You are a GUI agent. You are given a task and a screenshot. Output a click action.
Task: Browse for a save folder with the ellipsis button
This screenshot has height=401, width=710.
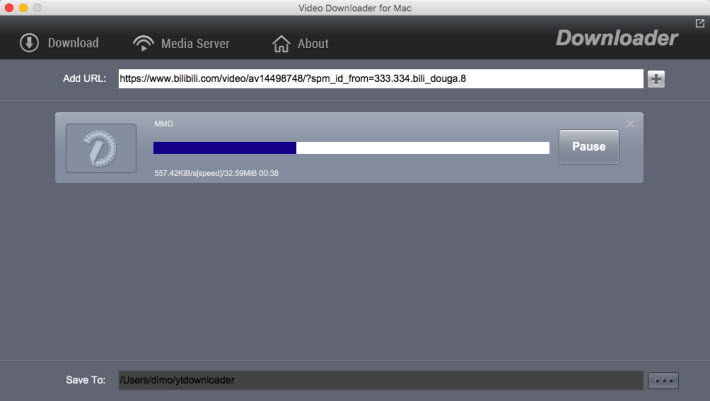(x=663, y=380)
